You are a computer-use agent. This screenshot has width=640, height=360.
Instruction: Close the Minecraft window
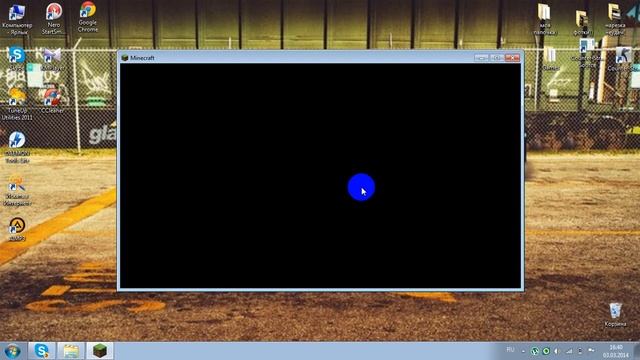(512, 58)
